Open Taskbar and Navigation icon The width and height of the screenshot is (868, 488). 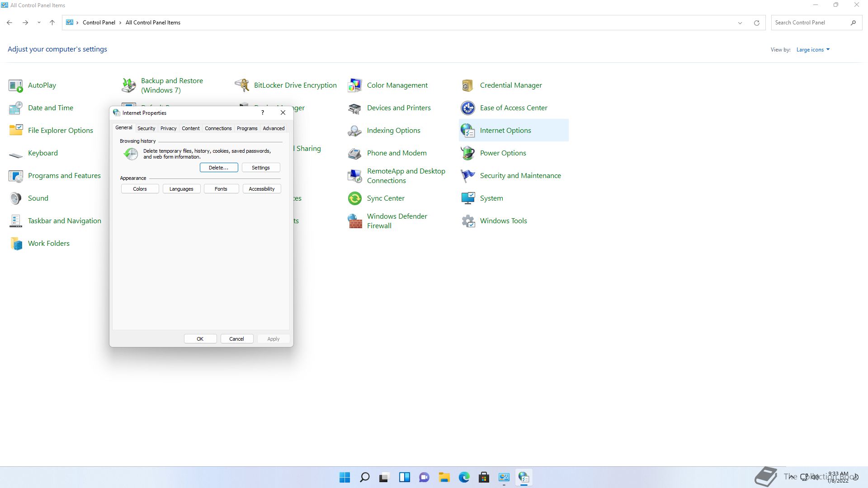pyautogui.click(x=16, y=221)
